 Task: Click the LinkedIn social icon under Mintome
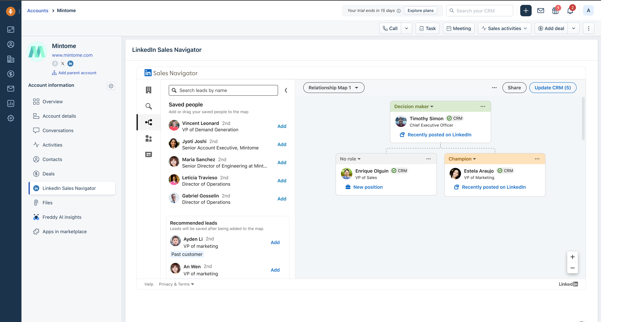[70, 64]
